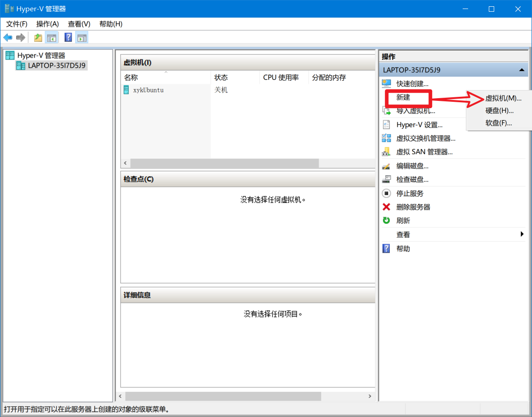This screenshot has height=417, width=532.
Task: Open Virtual Switch Manager
Action: coord(425,139)
